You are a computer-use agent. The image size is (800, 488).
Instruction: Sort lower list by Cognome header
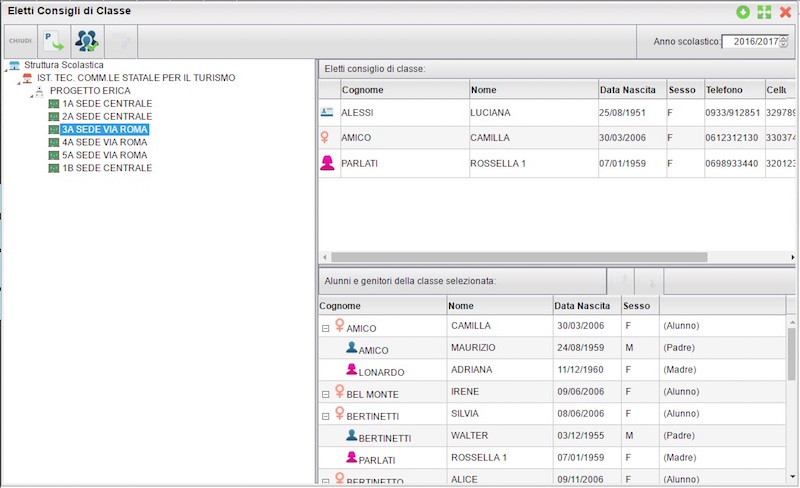(x=383, y=306)
